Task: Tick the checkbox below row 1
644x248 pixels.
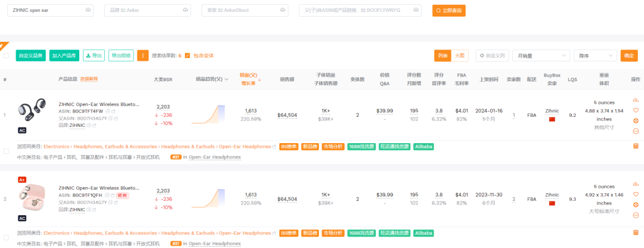Action: coord(7,151)
